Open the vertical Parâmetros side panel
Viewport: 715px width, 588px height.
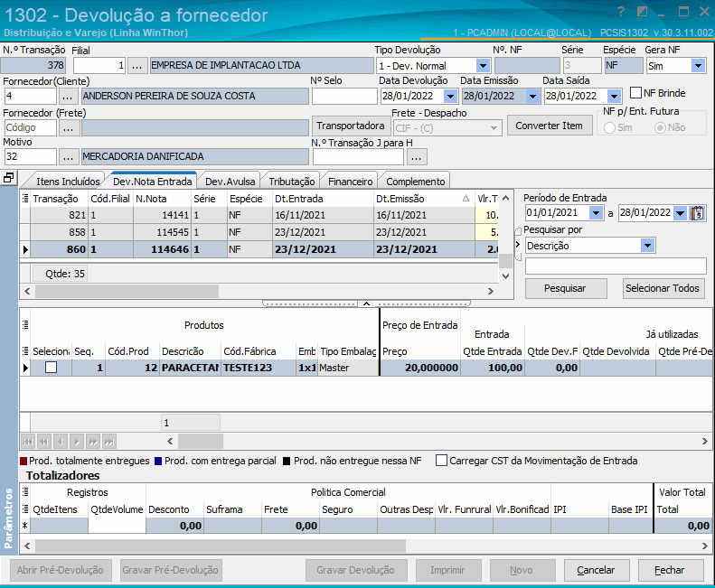(x=9, y=518)
